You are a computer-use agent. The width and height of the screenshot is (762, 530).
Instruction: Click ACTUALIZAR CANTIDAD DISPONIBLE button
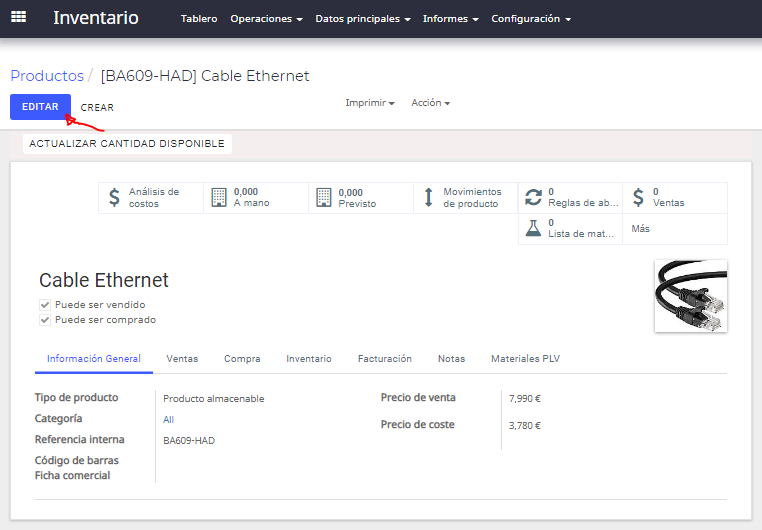click(127, 144)
